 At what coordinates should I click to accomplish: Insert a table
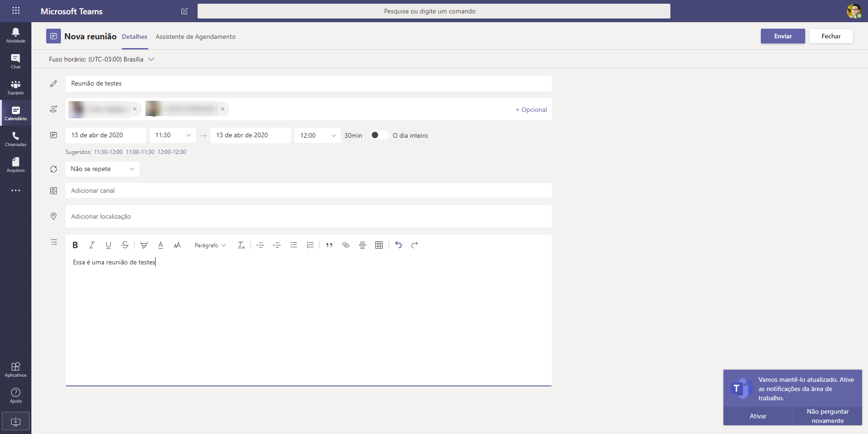click(x=379, y=245)
